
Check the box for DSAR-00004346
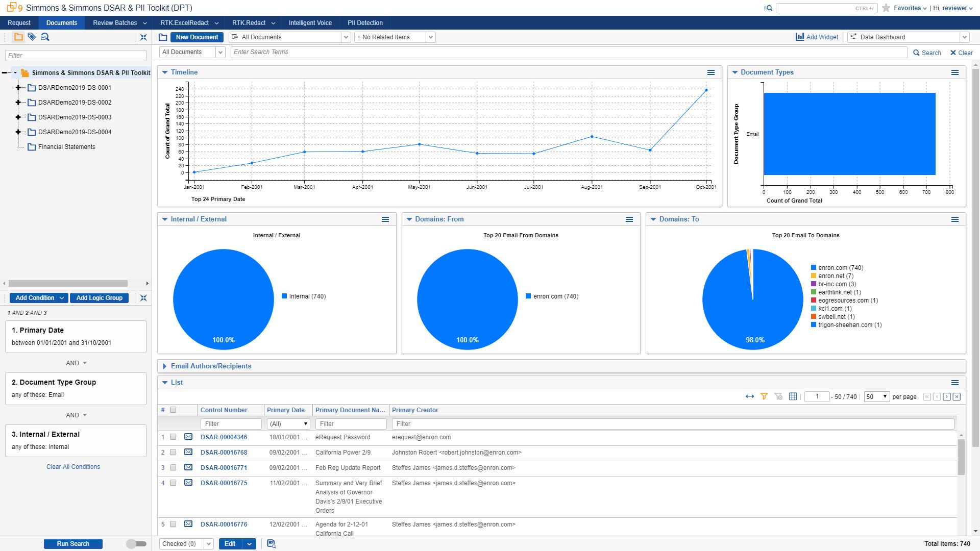pos(173,437)
